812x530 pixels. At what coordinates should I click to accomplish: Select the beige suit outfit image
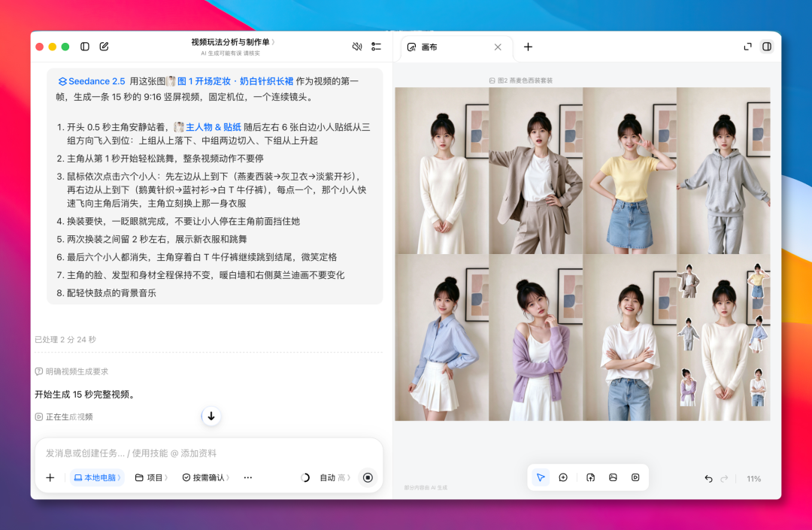point(536,171)
